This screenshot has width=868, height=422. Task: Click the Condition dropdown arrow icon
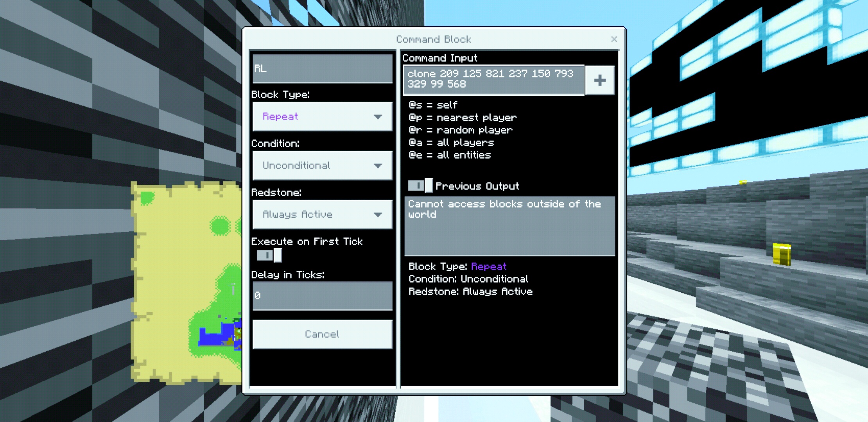pos(377,166)
